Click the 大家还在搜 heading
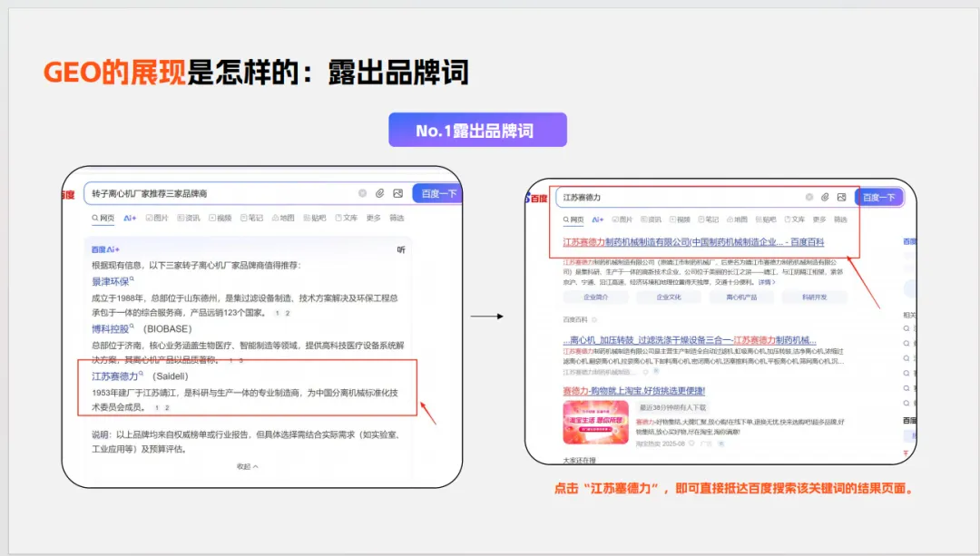The width and height of the screenshot is (980, 556). [579, 460]
